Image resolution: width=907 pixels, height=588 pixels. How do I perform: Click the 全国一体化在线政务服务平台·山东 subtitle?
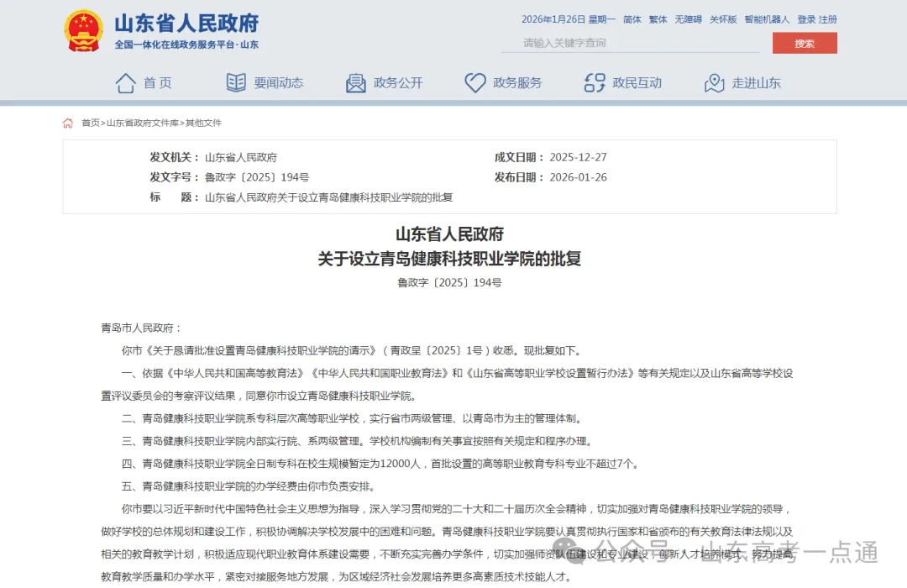(186, 45)
